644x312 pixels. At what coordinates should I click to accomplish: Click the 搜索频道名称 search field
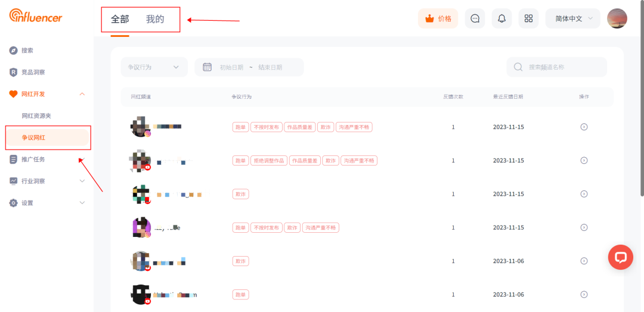point(556,67)
